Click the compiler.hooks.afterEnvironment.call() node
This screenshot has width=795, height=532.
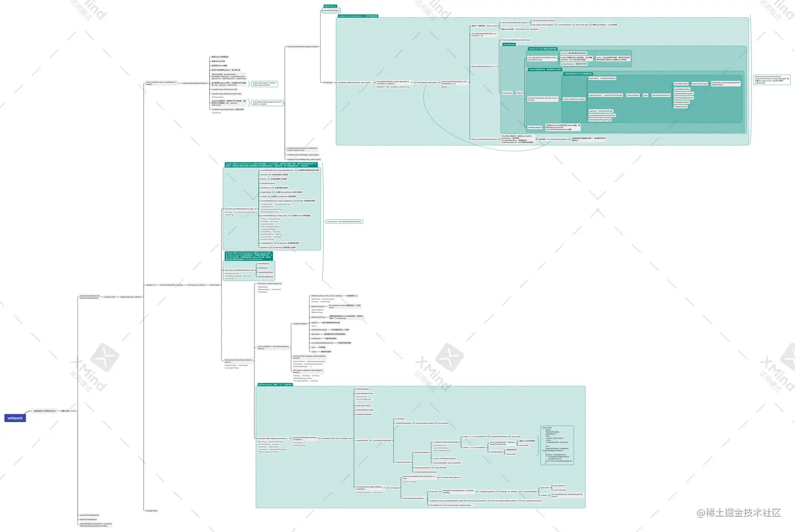tap(227, 94)
